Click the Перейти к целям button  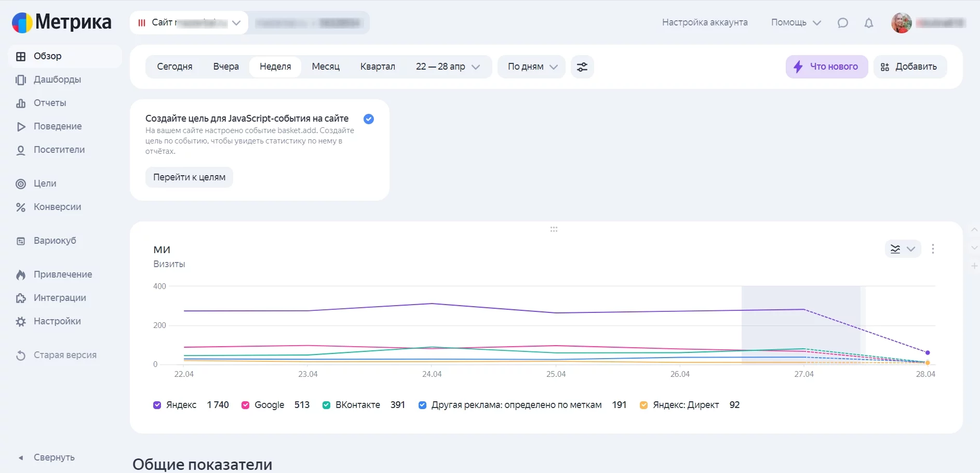coord(189,177)
